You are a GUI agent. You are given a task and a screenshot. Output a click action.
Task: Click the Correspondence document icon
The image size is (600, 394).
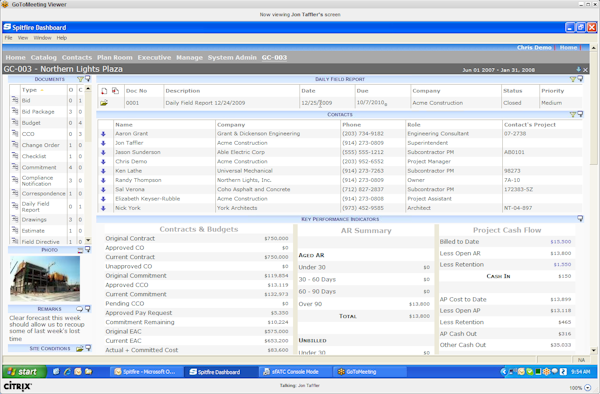coord(15,193)
